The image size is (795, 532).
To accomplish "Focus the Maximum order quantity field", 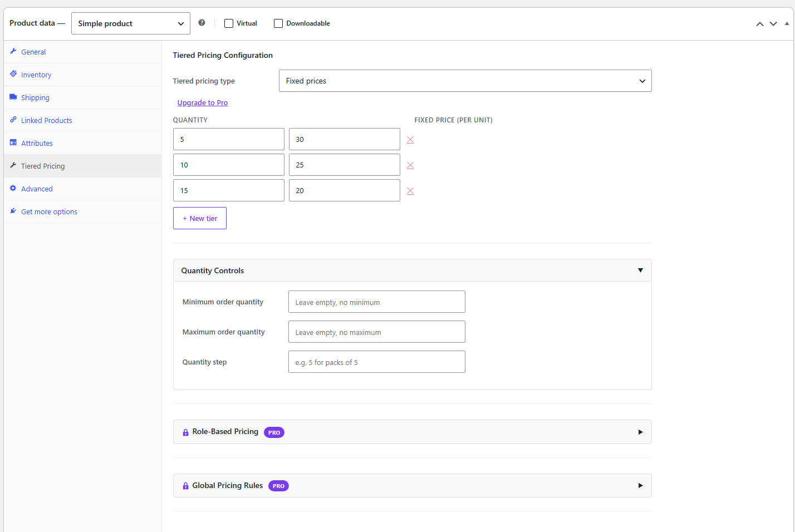I will [377, 332].
